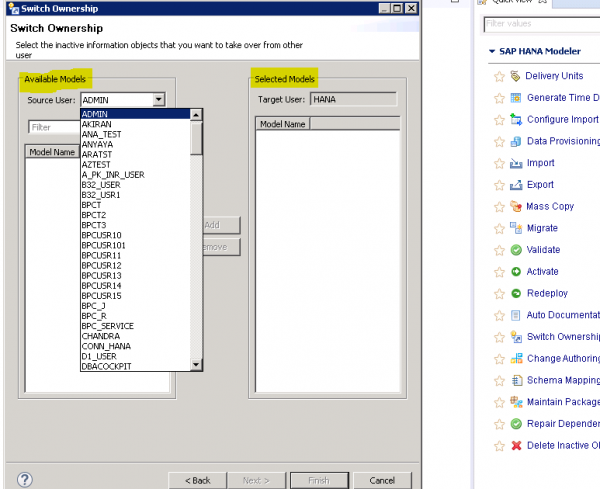Click the Model Name header in Available Models
600x489 pixels.
pyautogui.click(x=52, y=152)
